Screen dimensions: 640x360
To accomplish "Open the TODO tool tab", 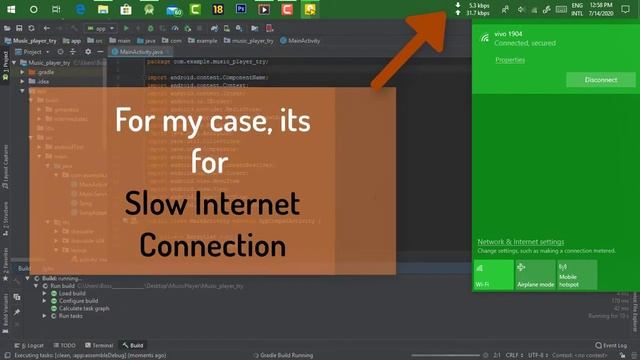I will [64, 345].
